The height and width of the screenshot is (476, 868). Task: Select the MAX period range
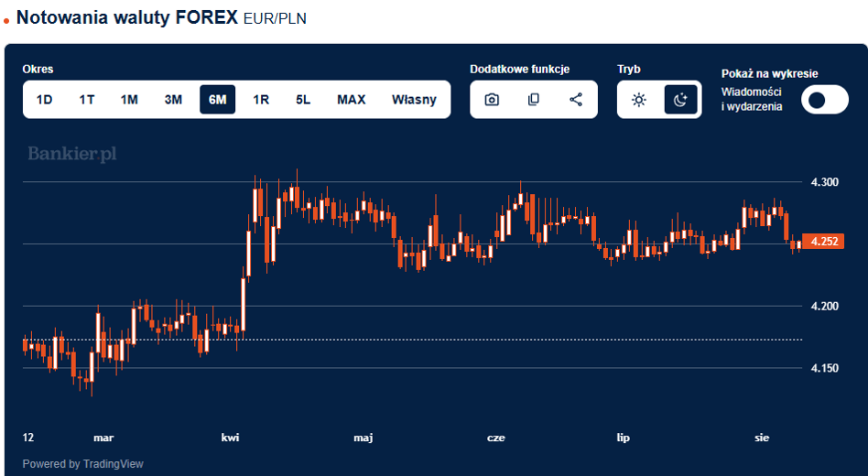coord(352,100)
